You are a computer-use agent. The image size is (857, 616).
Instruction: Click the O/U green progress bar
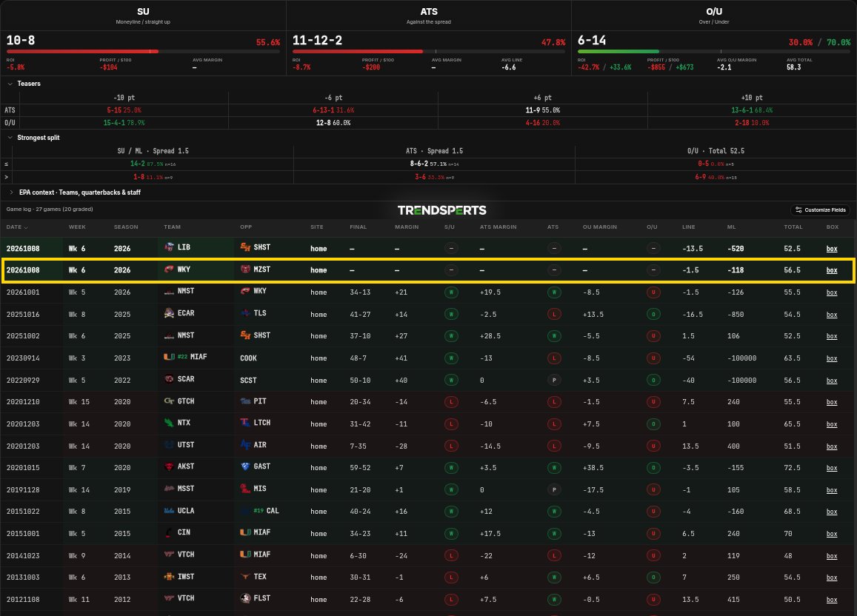(x=618, y=51)
